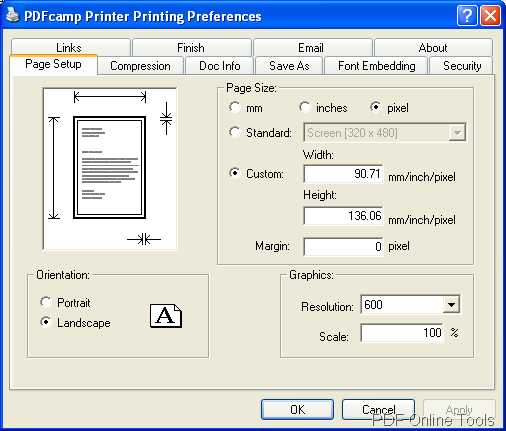The image size is (506, 431).
Task: Click the Scale percentage field
Action: pyautogui.click(x=402, y=333)
